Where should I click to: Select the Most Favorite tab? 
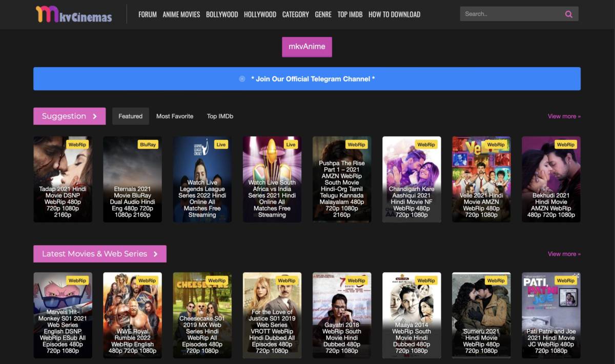(175, 116)
